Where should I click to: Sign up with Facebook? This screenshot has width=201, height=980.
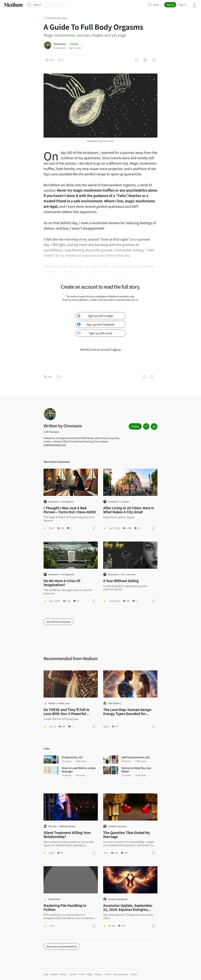[x=100, y=325]
